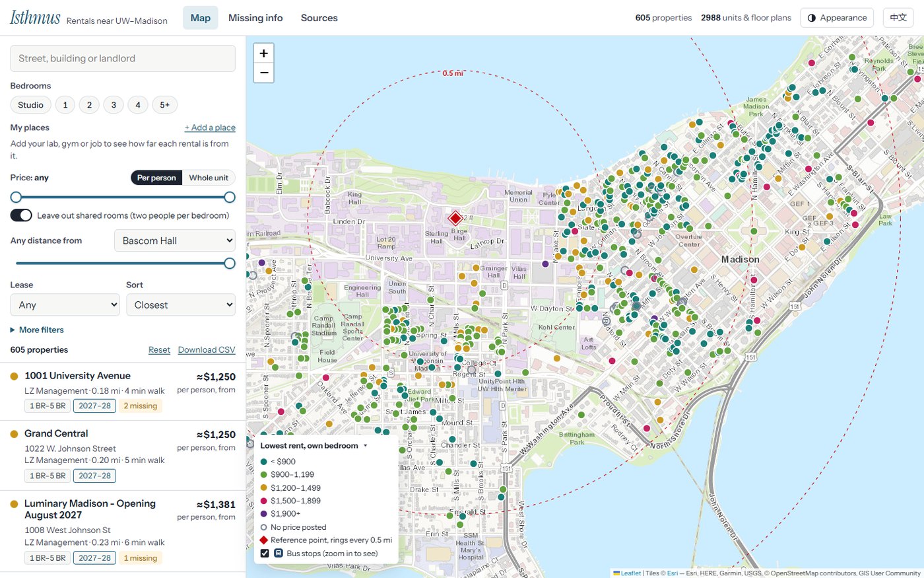Click 2027-28 badge on Grand Central

click(94, 476)
